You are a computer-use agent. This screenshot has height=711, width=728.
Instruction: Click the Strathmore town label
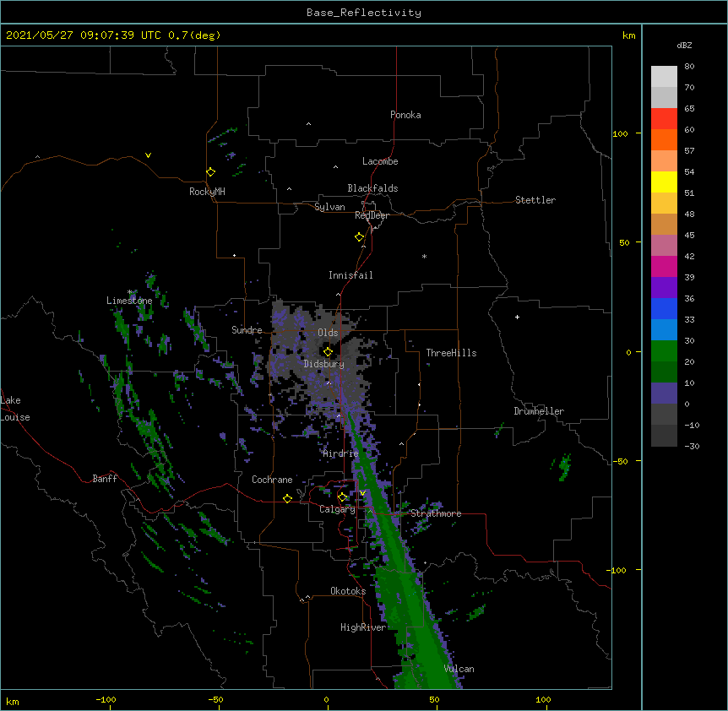pyautogui.click(x=436, y=513)
